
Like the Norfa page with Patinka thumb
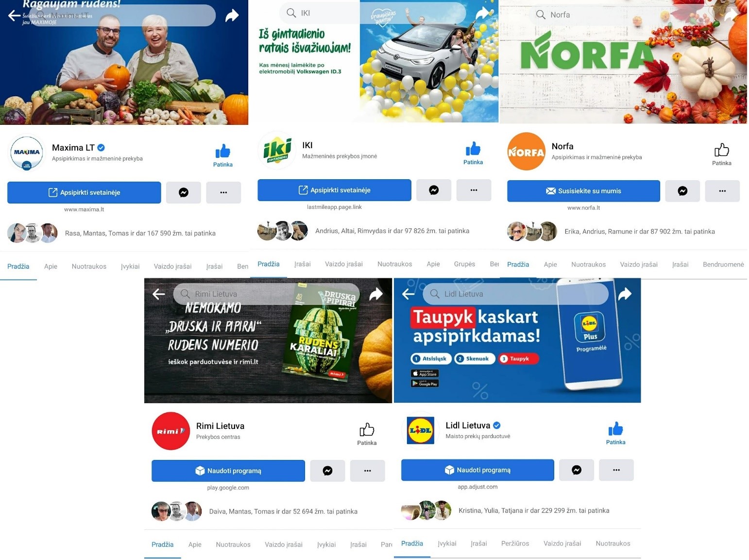721,154
